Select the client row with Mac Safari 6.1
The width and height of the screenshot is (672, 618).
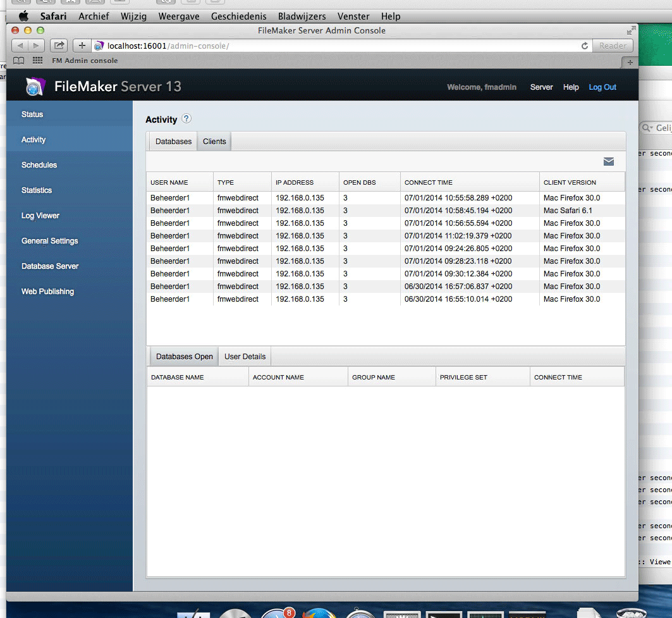click(386, 211)
